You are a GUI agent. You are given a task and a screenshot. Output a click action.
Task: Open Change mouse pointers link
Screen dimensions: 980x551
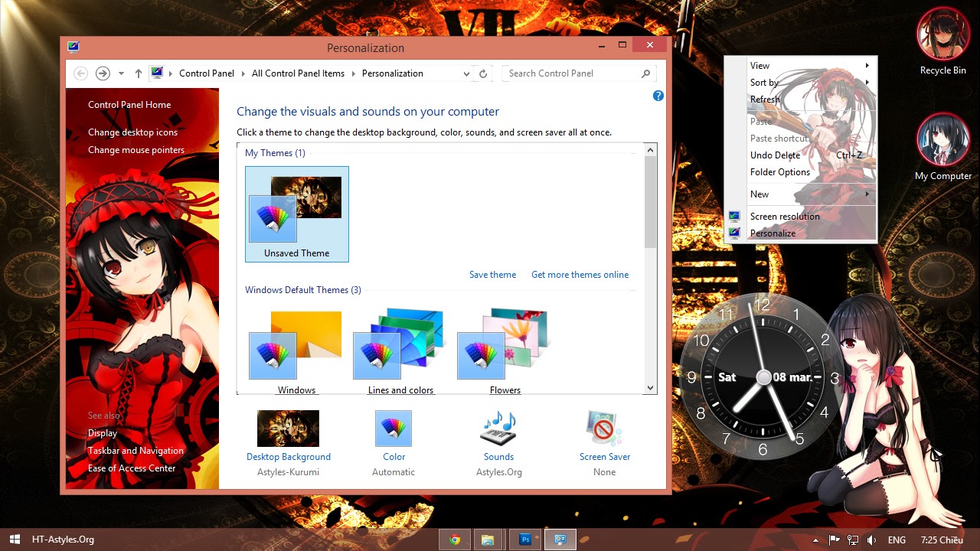pyautogui.click(x=136, y=150)
